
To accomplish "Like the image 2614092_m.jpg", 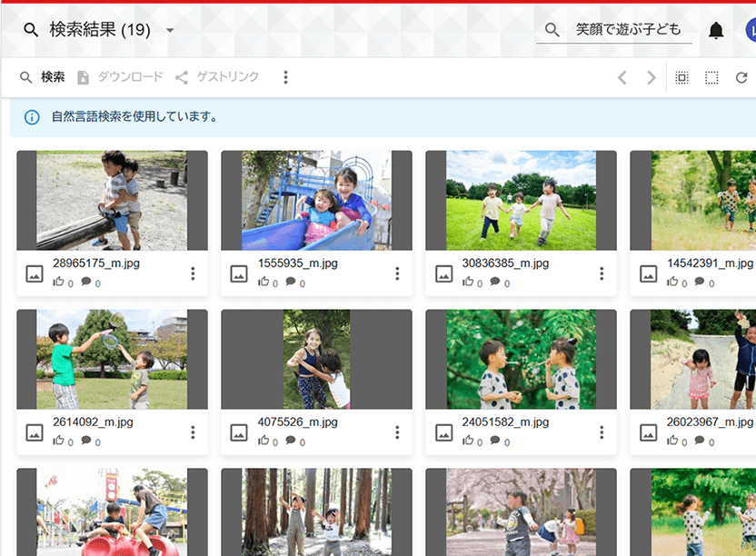I will pos(59,441).
